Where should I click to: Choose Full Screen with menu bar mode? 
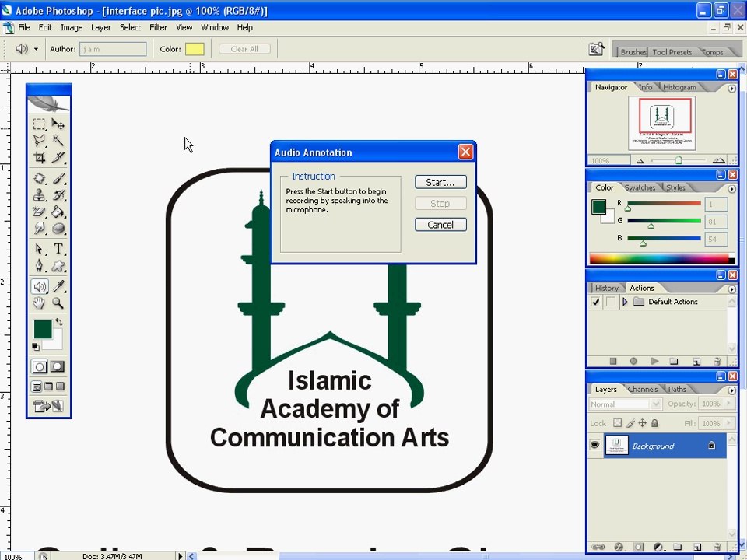(48, 387)
